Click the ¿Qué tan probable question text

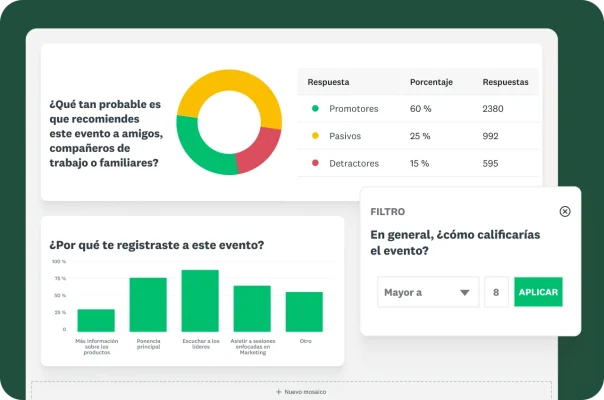(x=106, y=133)
